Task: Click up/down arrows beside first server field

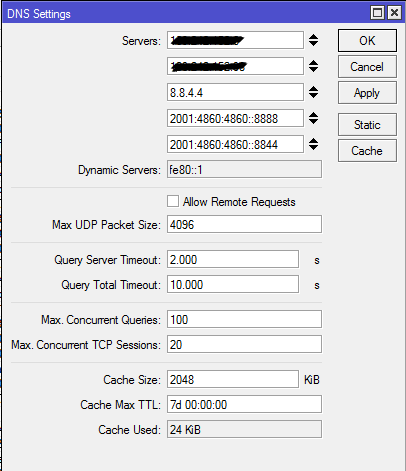Action: (313, 40)
